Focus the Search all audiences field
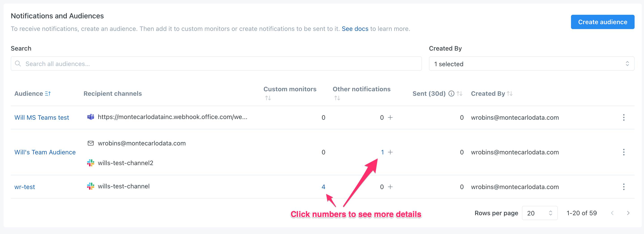Viewport: 644px width, 234px height. tap(216, 64)
